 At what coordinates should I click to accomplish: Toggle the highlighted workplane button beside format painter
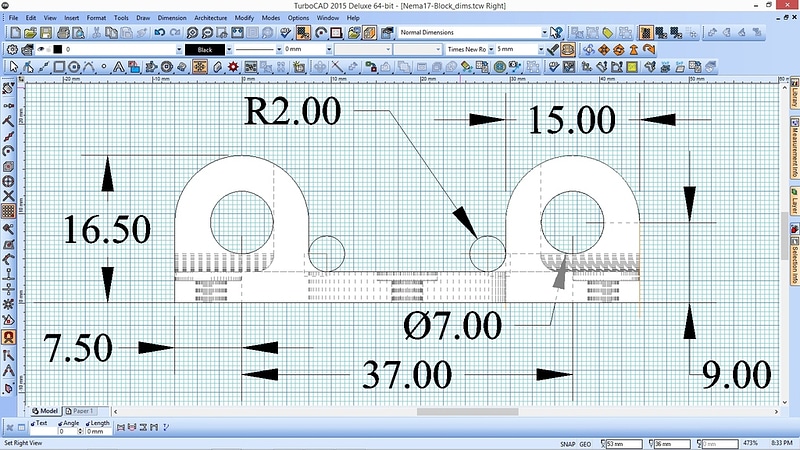568,49
